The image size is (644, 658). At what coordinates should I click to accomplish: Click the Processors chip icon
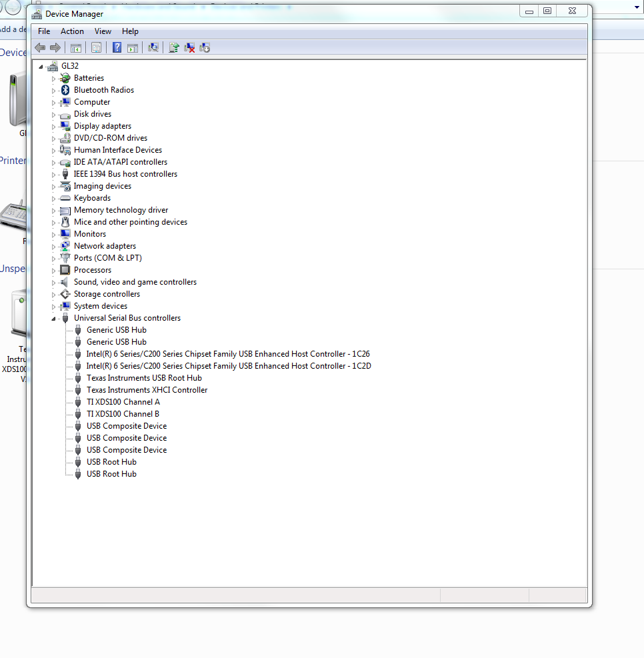coord(65,270)
